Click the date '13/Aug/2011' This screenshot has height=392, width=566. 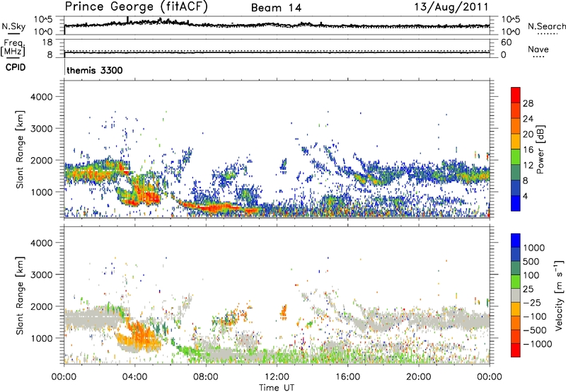click(x=451, y=7)
